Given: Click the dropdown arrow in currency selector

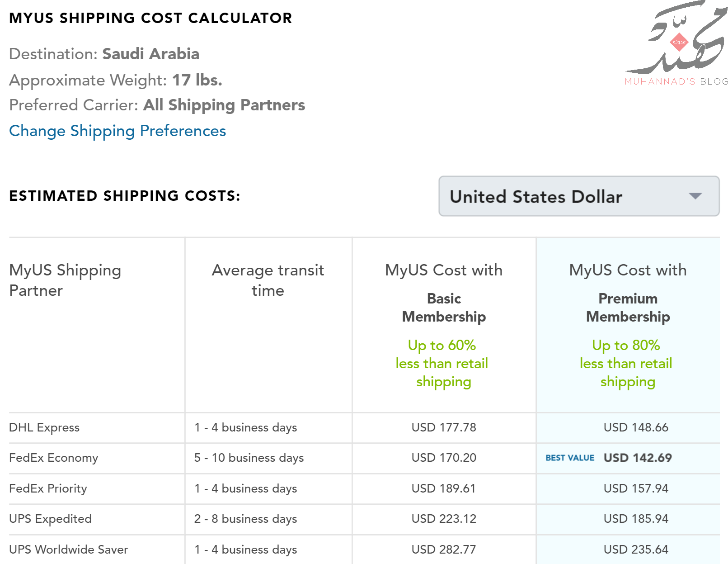Looking at the screenshot, I should click(695, 196).
